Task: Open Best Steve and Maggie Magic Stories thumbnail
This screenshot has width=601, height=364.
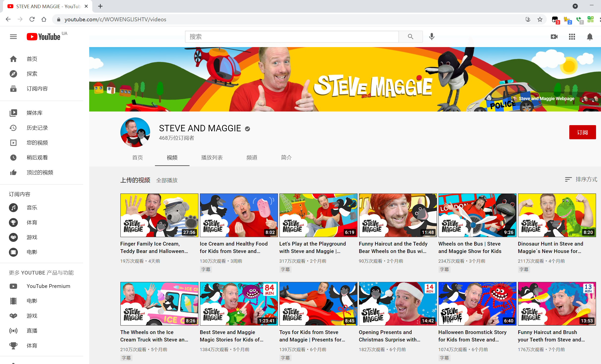Action: [x=239, y=304]
